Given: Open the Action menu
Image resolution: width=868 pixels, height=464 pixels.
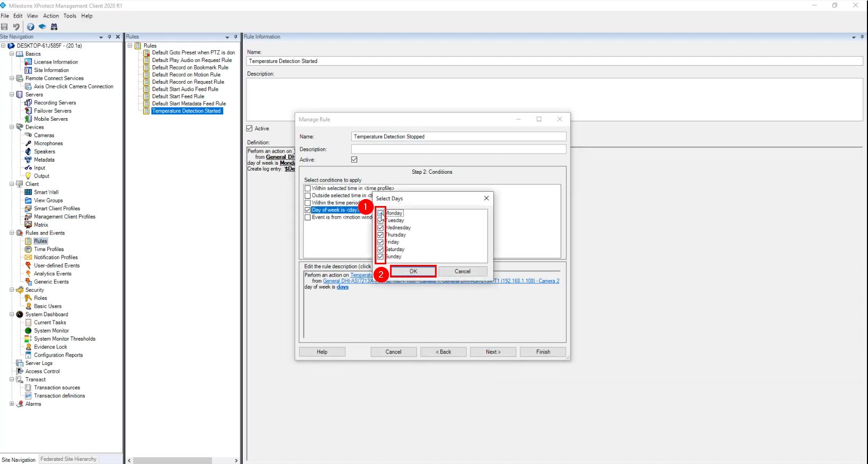Looking at the screenshot, I should 51,16.
